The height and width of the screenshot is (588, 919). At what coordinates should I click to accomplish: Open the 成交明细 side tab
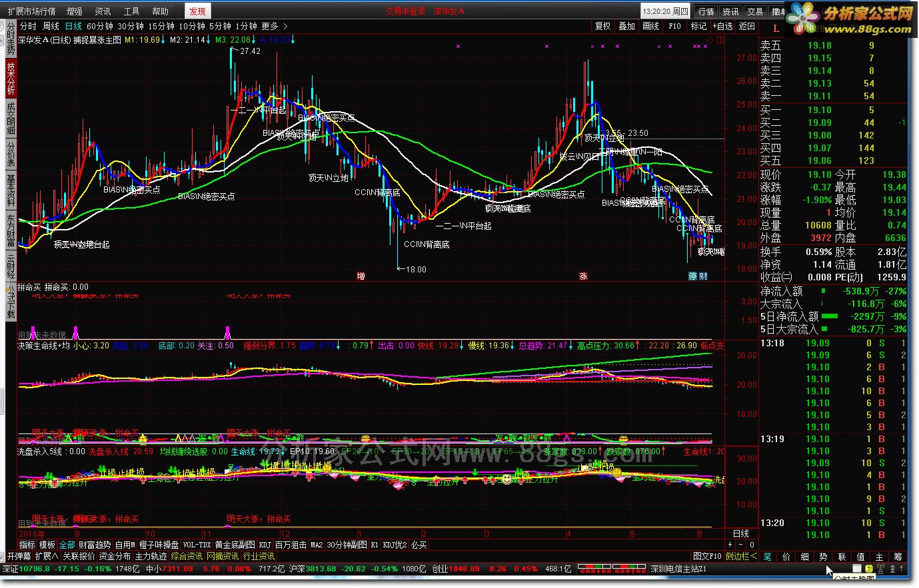coord(11,119)
